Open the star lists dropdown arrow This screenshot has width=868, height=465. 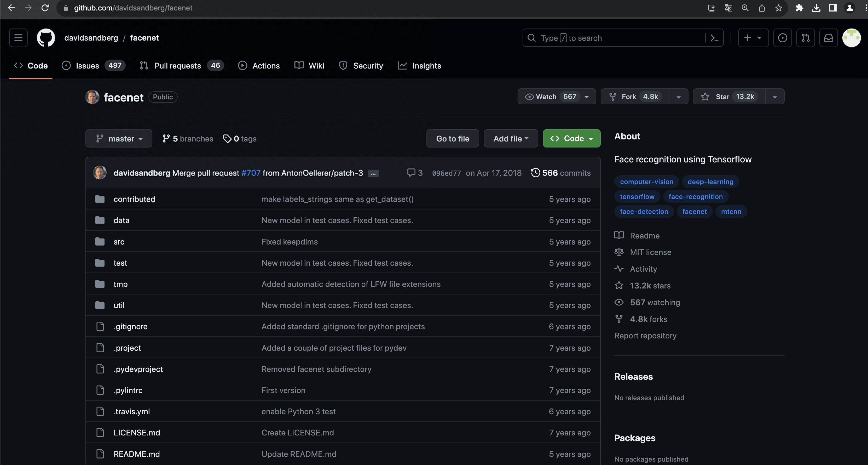point(775,97)
